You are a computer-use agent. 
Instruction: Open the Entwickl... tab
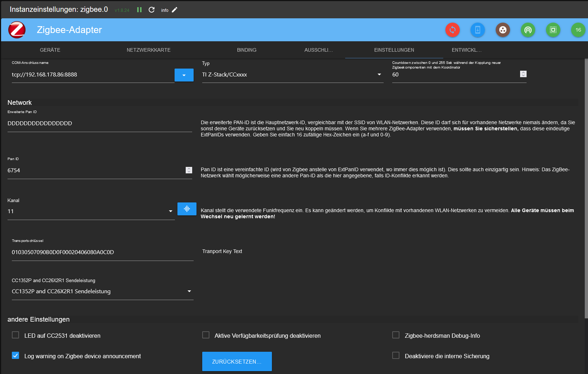467,50
